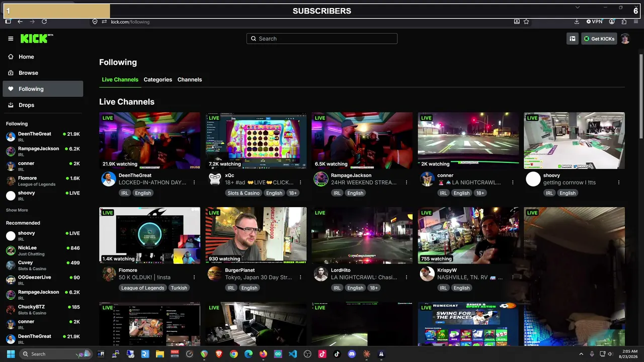Click BurgerPlanet's channel avatar
The height and width of the screenshot is (362, 644).
[x=215, y=274]
